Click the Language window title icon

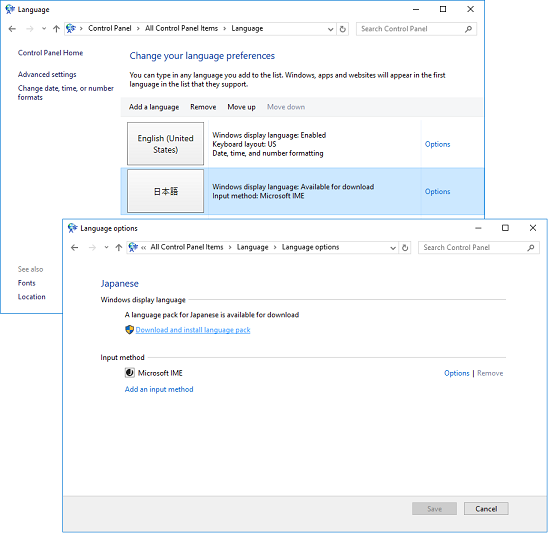click(10, 9)
